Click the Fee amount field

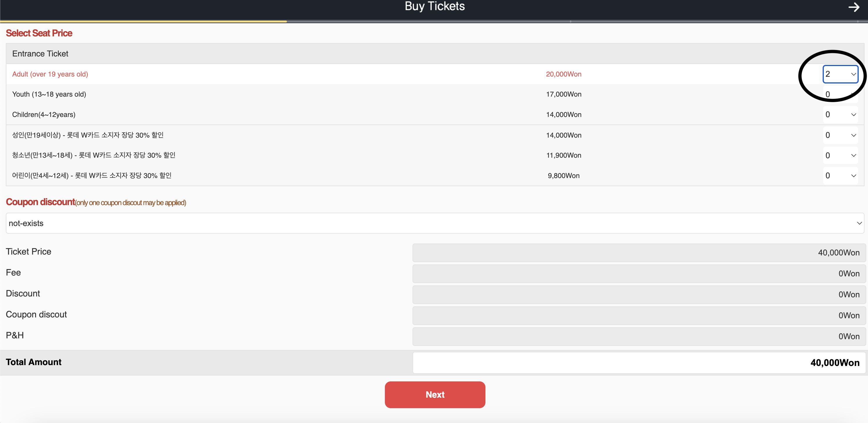coord(639,273)
